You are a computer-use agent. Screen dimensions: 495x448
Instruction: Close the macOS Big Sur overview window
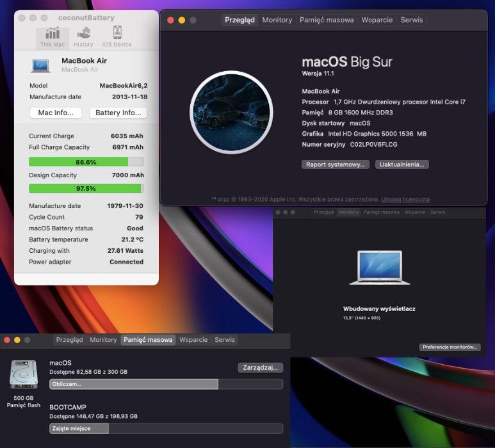pos(171,20)
